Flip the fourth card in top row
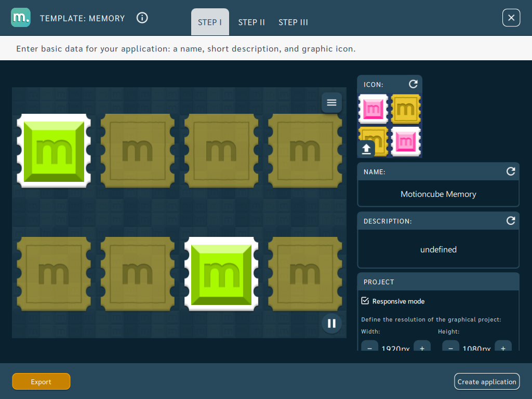This screenshot has height=399, width=532. click(305, 151)
